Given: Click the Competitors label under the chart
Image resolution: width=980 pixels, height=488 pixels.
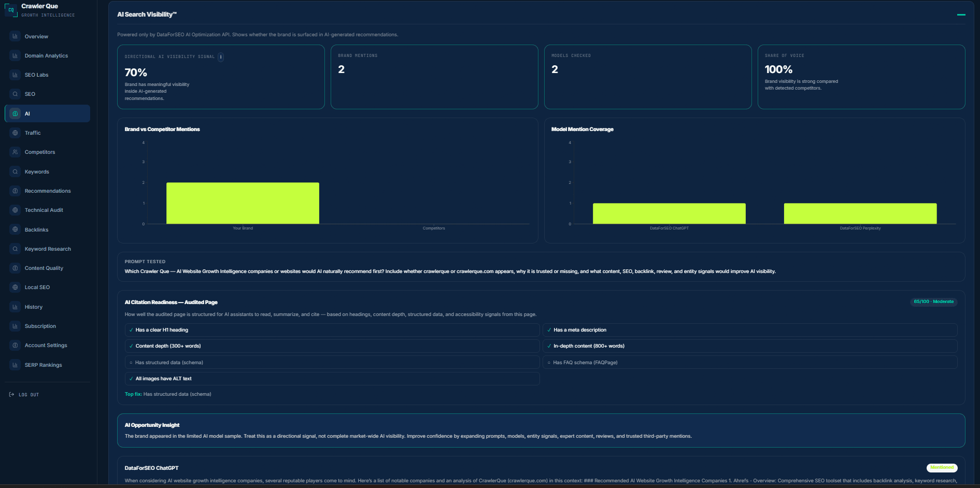Looking at the screenshot, I should [x=434, y=228].
